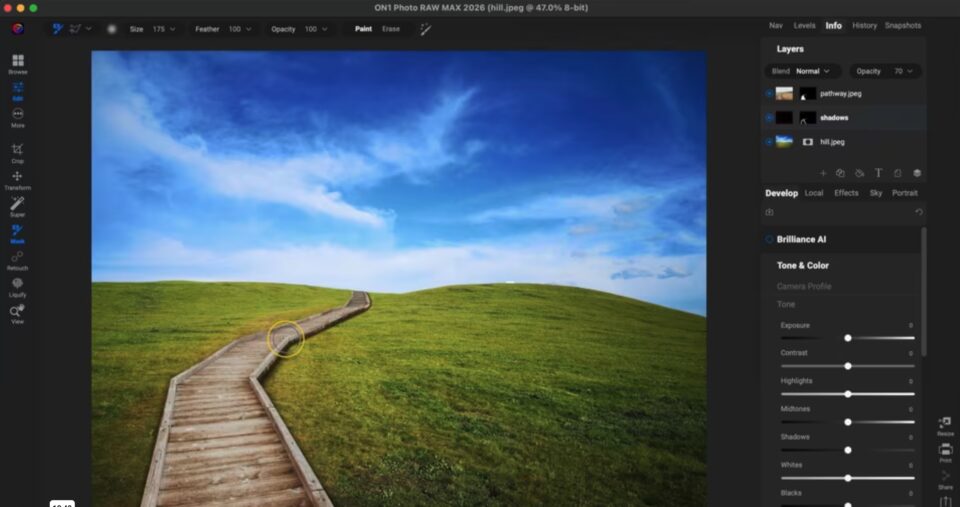Open the brush Opacity 100 dropdown

pos(316,29)
